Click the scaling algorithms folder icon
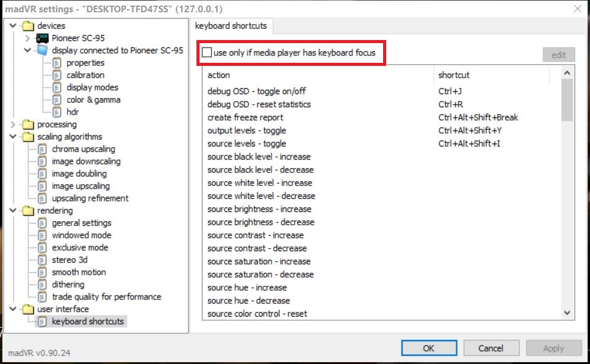 tap(28, 137)
